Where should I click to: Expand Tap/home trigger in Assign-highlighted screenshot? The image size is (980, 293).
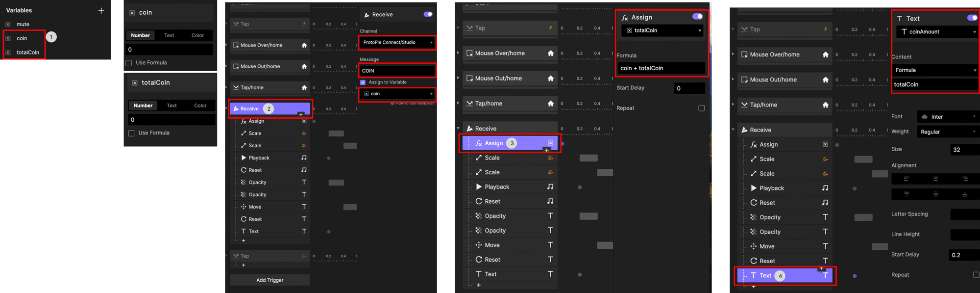458,103
